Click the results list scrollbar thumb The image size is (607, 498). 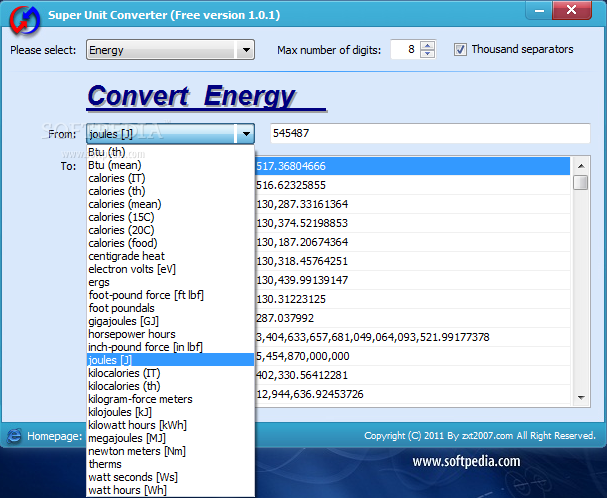581,182
